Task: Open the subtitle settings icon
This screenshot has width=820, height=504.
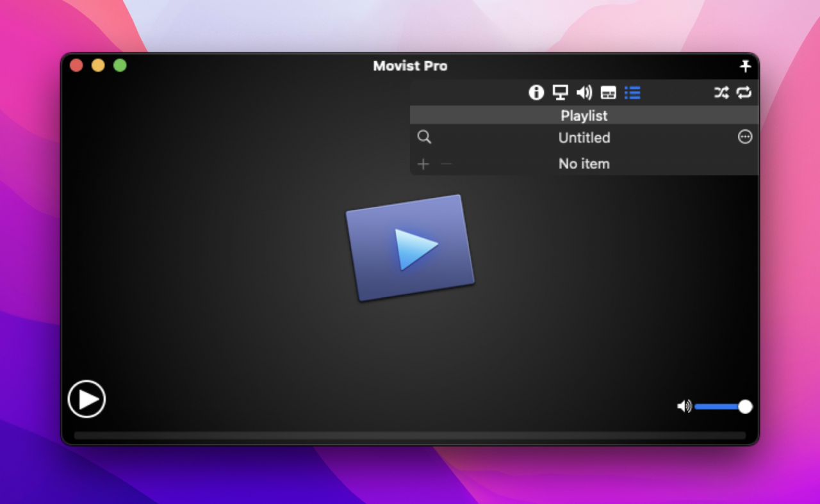Action: coord(609,93)
